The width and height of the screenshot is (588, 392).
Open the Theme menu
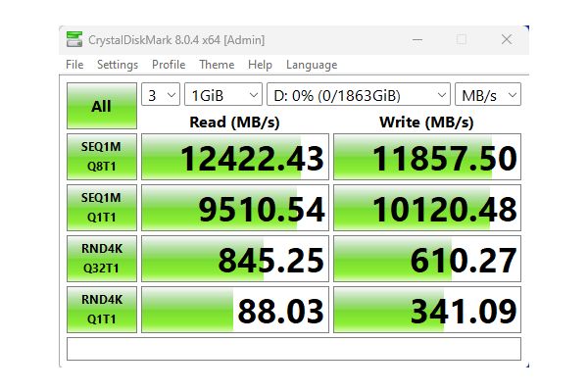coord(217,65)
